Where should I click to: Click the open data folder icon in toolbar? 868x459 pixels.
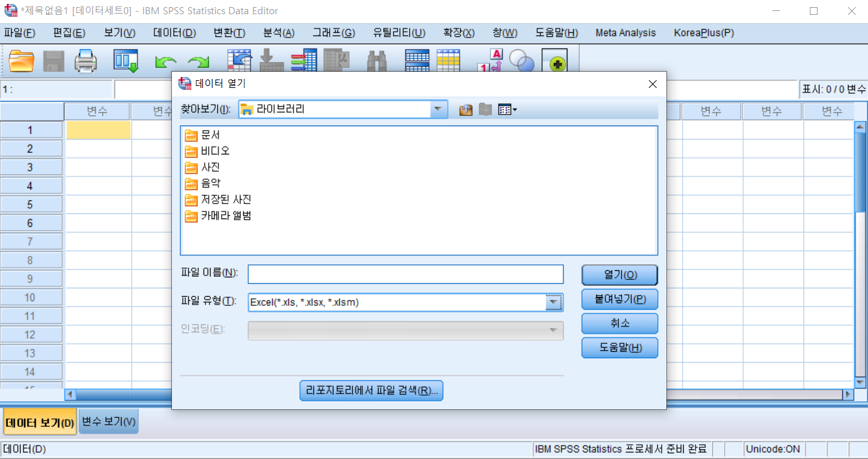point(22,61)
